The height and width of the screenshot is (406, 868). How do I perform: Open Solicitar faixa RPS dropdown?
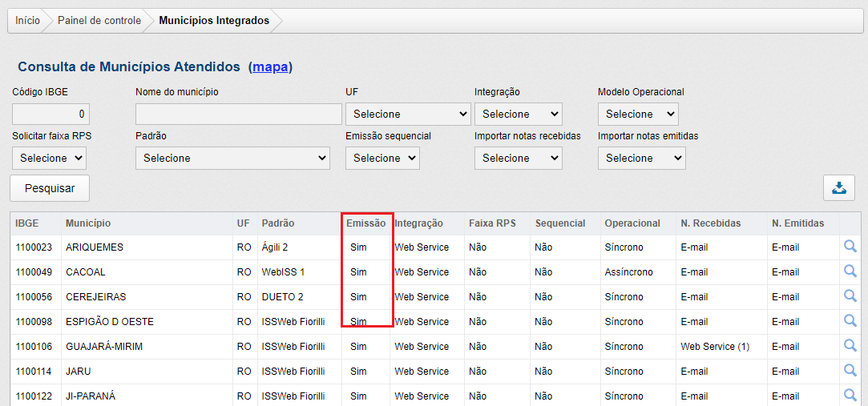(49, 158)
